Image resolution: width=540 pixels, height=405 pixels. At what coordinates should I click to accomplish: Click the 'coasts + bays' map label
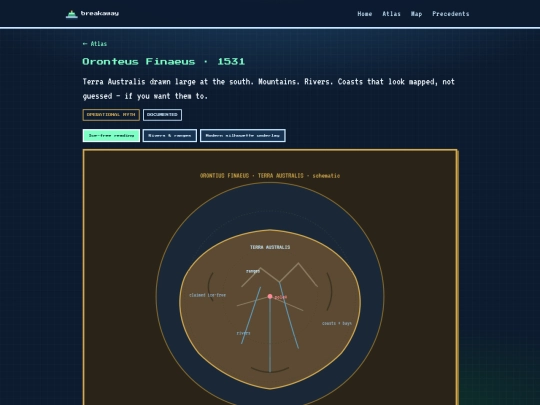pos(337,323)
